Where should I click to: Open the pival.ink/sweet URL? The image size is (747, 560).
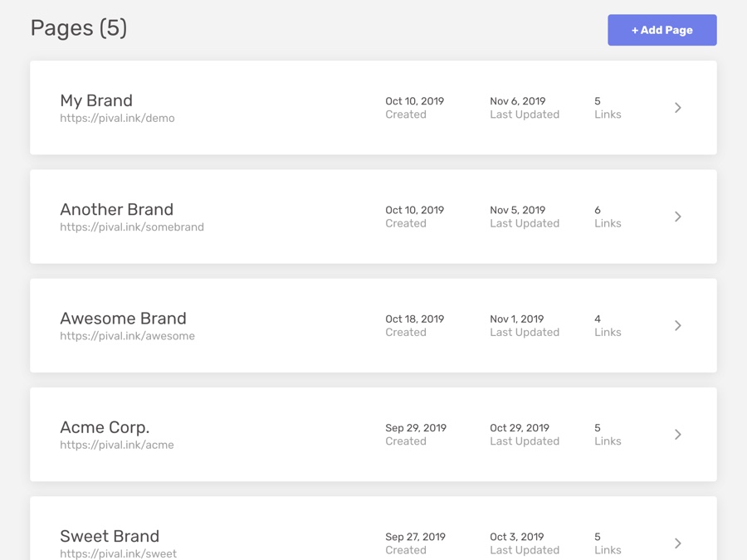[118, 553]
